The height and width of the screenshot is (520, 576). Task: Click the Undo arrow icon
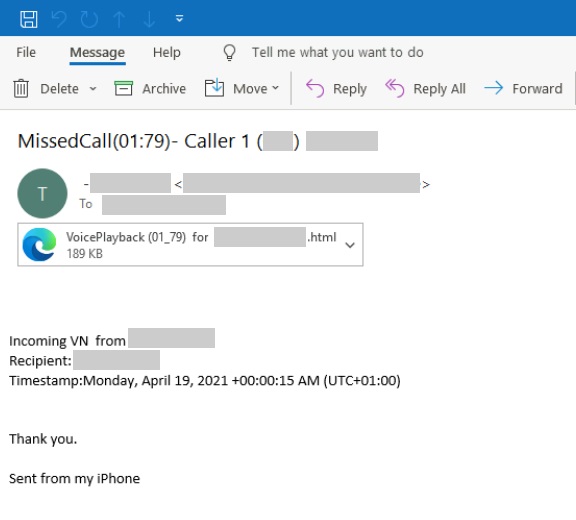pos(59,19)
